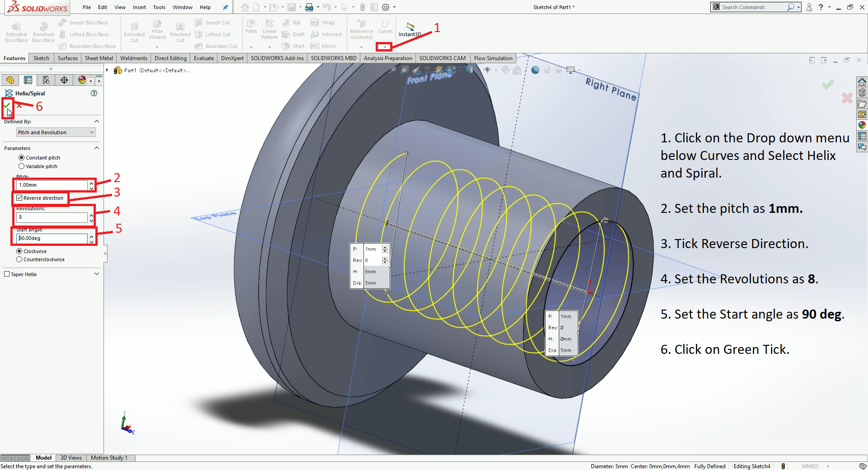Click the Start angle input field
The image size is (868, 470).
tap(52, 239)
